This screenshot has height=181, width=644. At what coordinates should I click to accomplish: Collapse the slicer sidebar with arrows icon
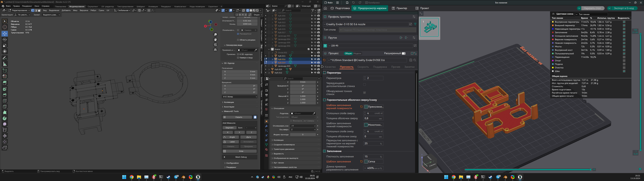(421, 14)
